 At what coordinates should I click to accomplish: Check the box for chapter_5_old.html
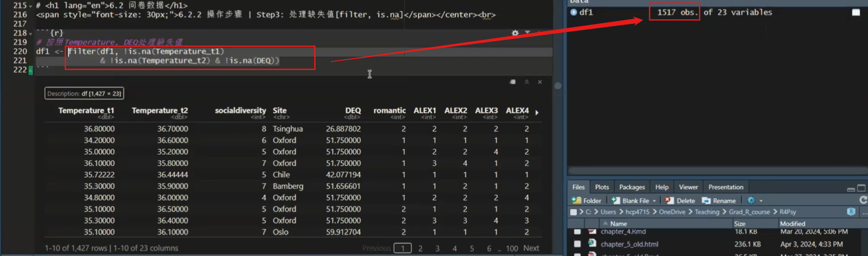pos(577,244)
